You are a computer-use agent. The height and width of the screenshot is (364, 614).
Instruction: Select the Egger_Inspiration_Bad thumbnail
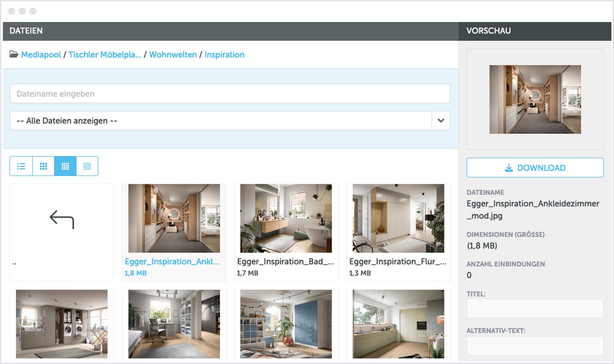(286, 218)
